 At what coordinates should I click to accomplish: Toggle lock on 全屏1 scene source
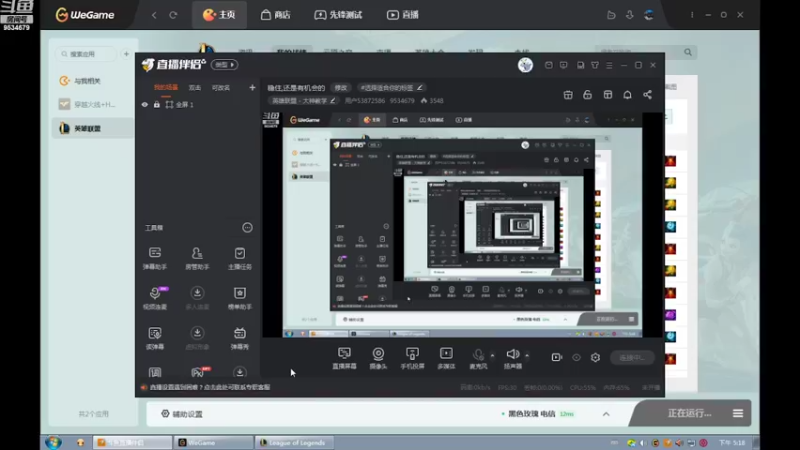point(157,105)
